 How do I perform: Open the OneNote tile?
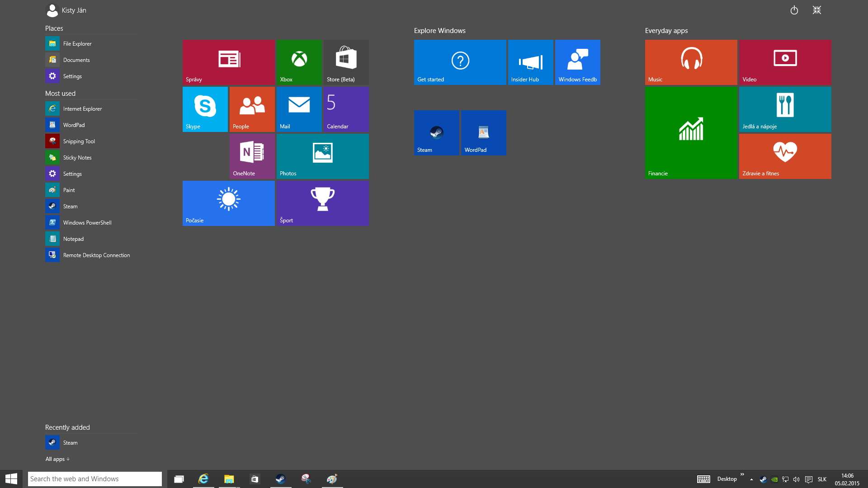coord(252,156)
